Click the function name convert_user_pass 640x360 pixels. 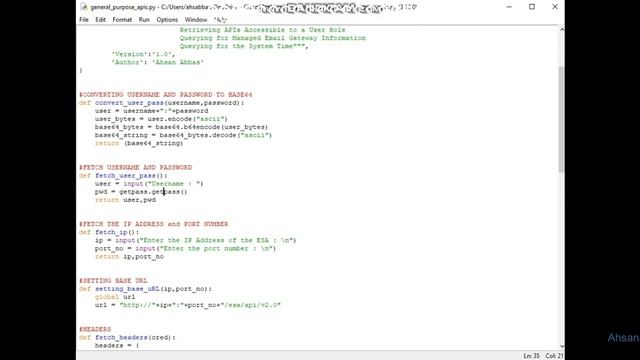[129, 103]
